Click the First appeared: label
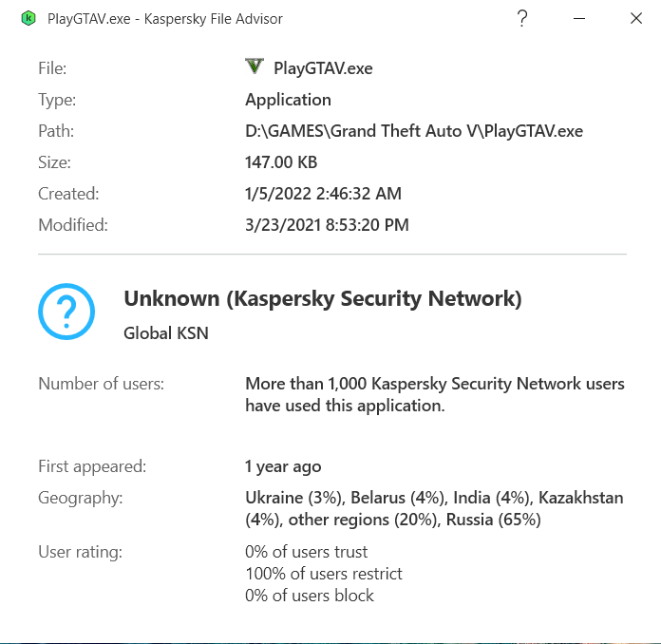The width and height of the screenshot is (661, 644). (x=92, y=466)
